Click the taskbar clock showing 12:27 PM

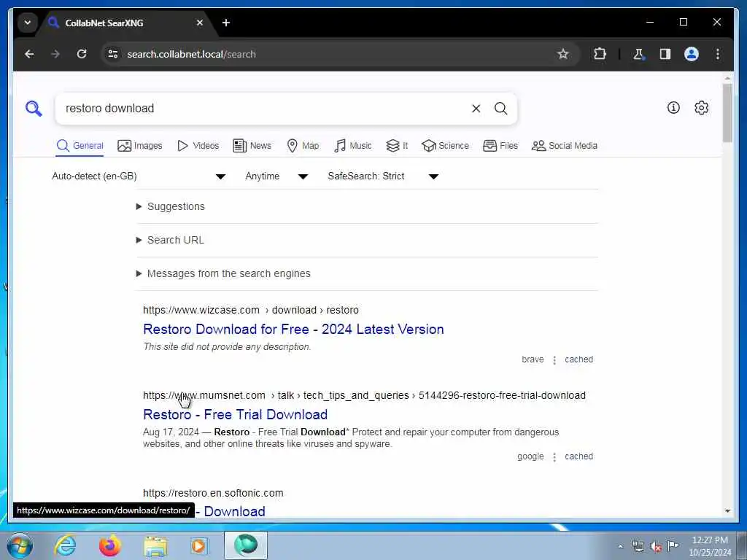pyautogui.click(x=710, y=546)
